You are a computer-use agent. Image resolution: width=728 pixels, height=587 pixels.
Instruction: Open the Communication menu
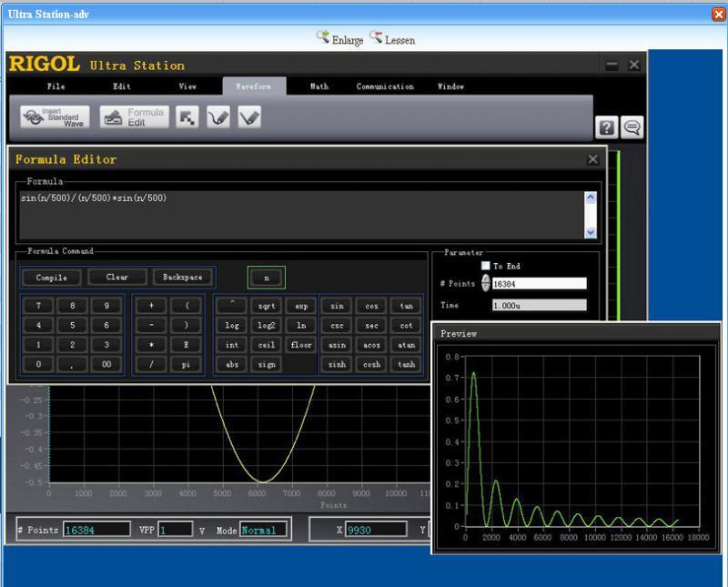(x=385, y=86)
